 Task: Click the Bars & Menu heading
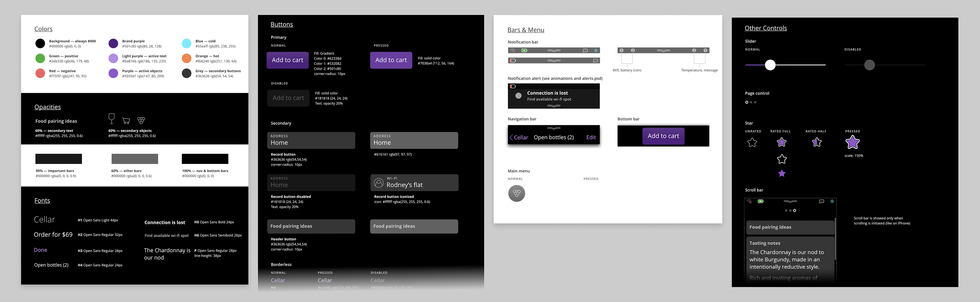pos(526,30)
